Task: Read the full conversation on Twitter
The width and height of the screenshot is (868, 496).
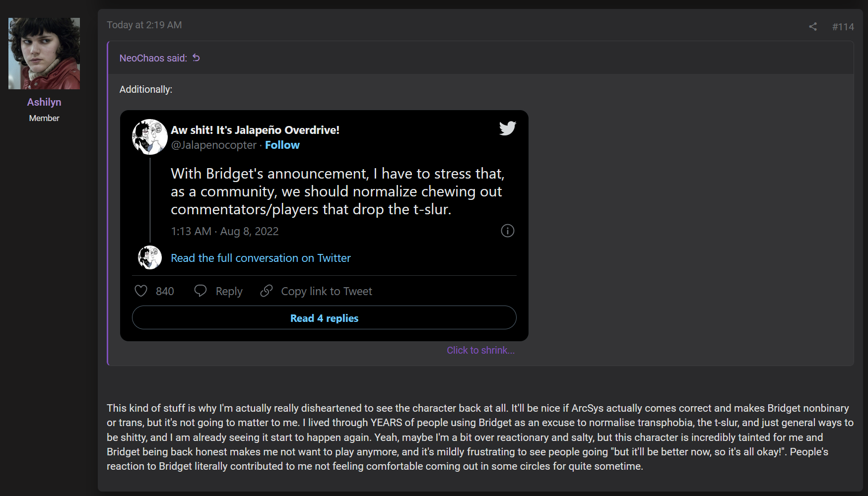Action: click(261, 258)
